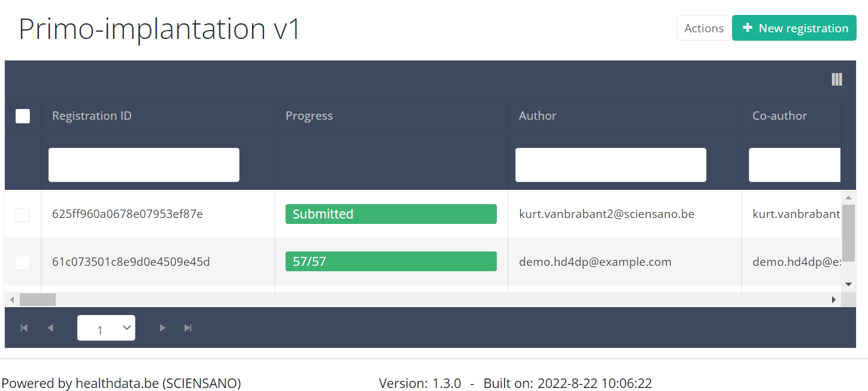Go to the next page
Image resolution: width=868 pixels, height=391 pixels.
[x=162, y=328]
